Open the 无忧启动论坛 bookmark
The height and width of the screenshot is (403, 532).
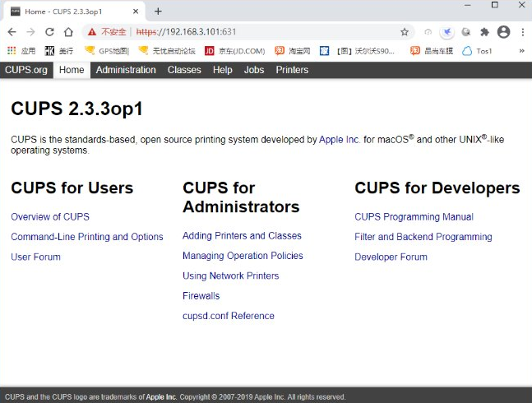coord(167,51)
